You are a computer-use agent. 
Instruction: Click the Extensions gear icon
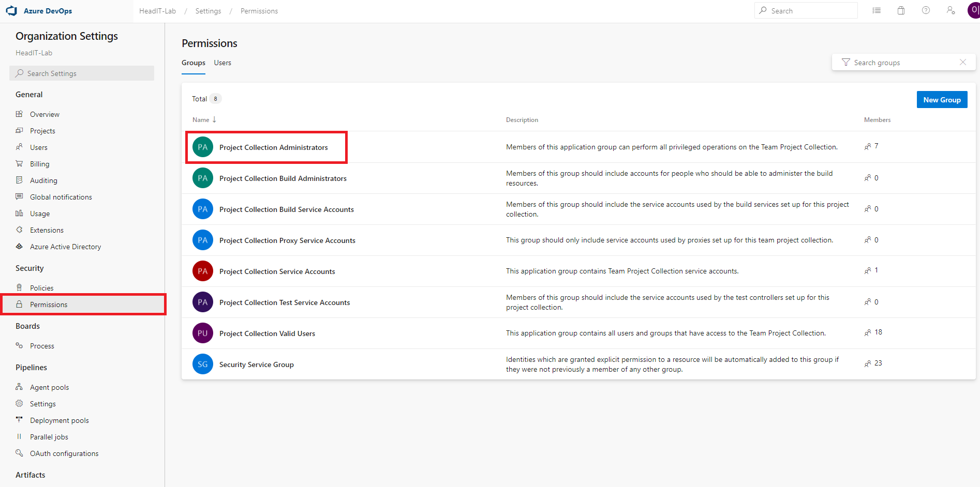point(19,230)
